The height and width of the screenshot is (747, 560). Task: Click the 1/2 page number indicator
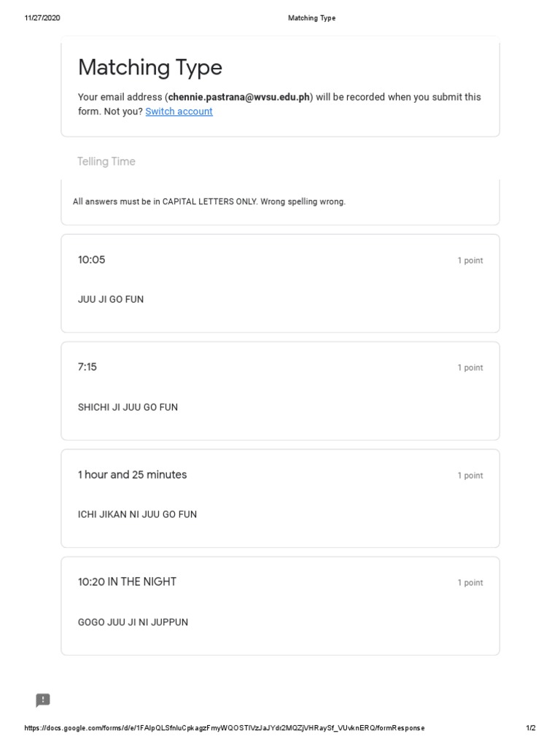tap(531, 728)
